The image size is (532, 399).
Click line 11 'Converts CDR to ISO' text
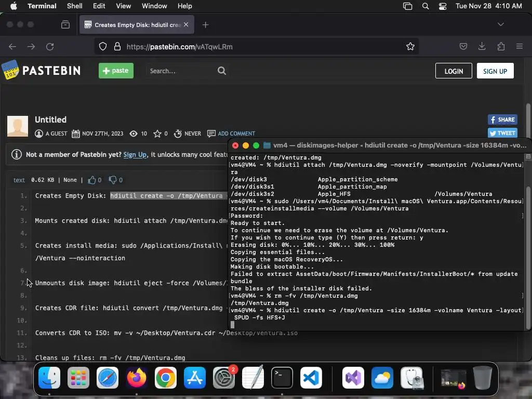(166, 333)
